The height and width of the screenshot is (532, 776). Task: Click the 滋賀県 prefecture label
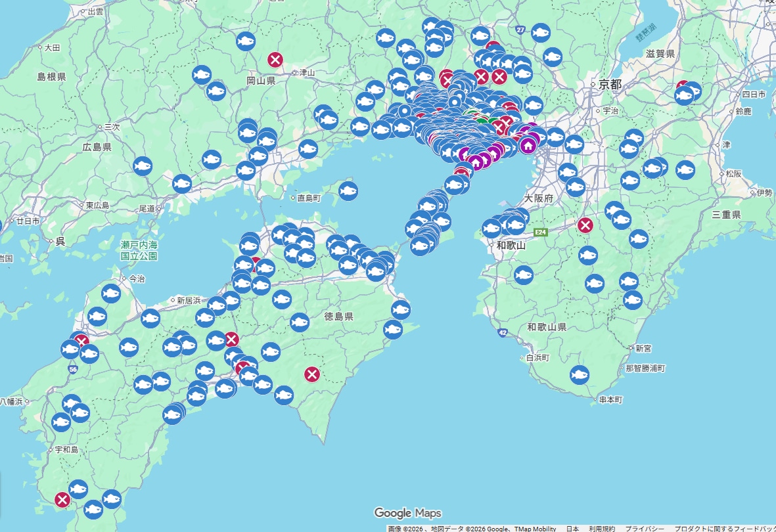(660, 53)
